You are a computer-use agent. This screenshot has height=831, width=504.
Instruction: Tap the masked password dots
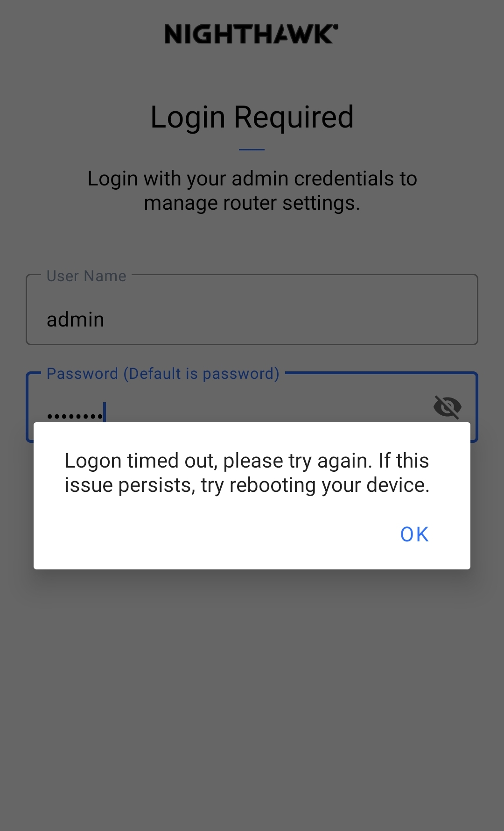(75, 415)
